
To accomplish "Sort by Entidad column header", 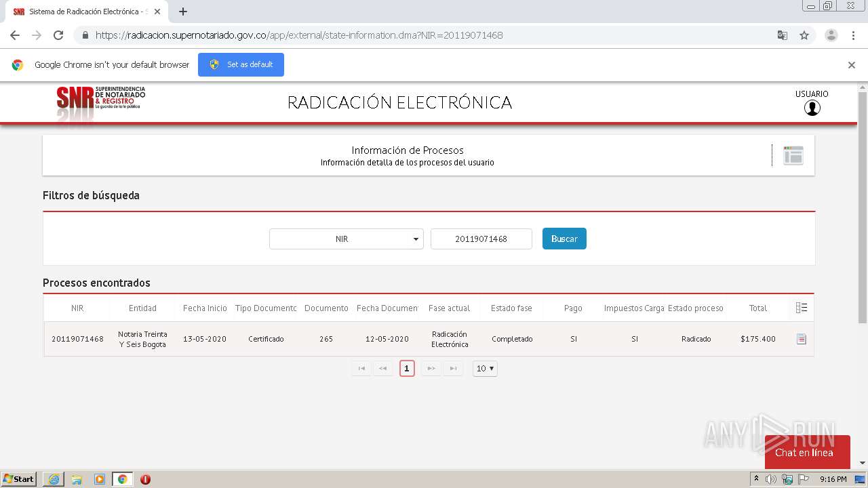I will click(142, 308).
